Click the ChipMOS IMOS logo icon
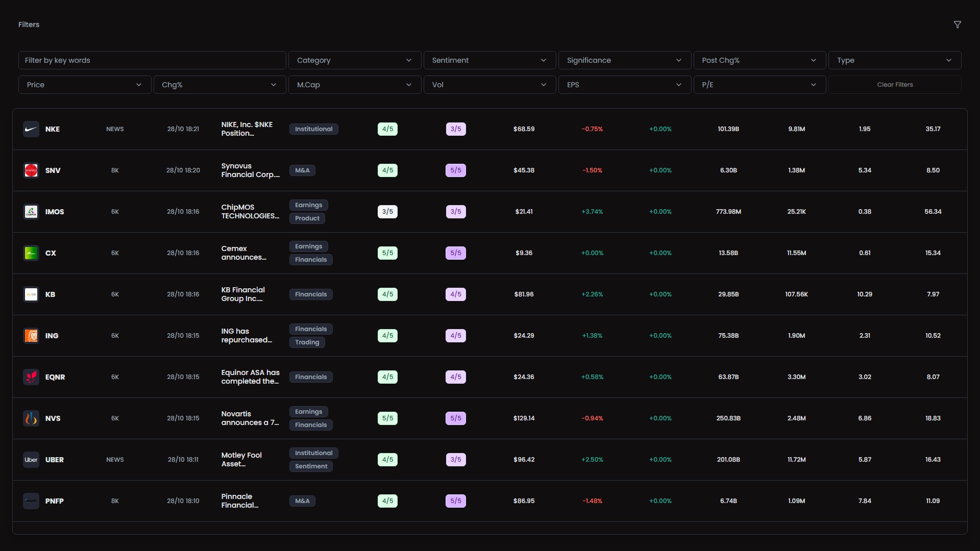980x551 pixels. [31, 212]
